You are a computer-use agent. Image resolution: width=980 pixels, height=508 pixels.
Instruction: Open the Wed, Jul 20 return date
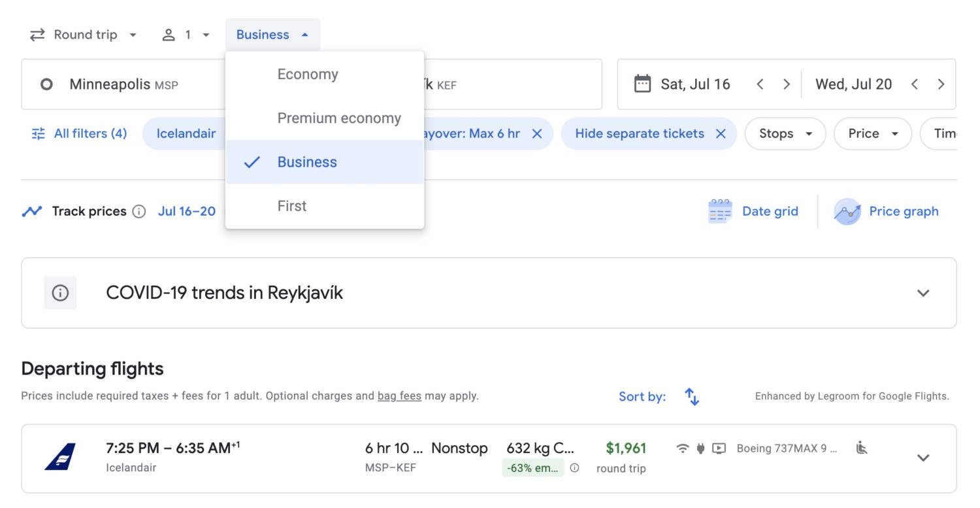pyautogui.click(x=853, y=84)
